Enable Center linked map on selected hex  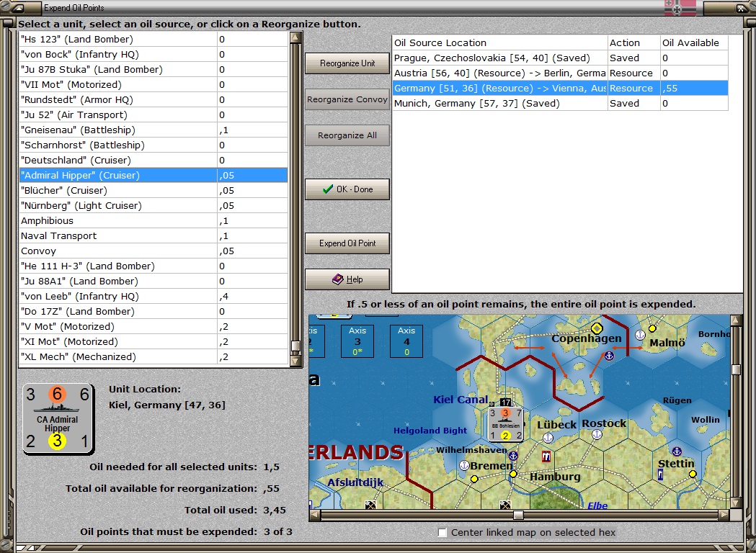(x=443, y=532)
